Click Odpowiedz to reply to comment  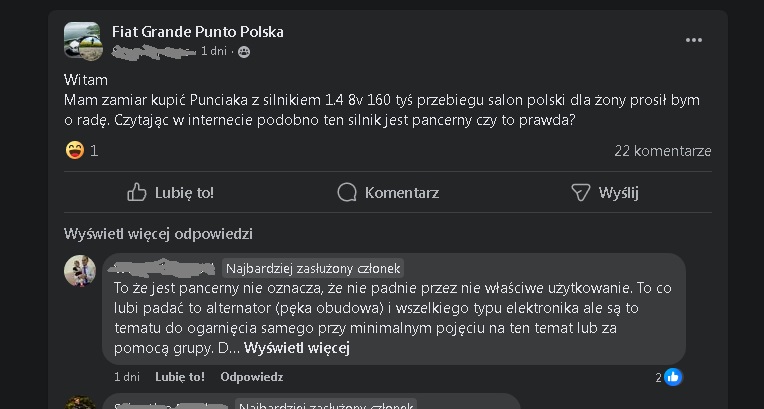click(251, 377)
